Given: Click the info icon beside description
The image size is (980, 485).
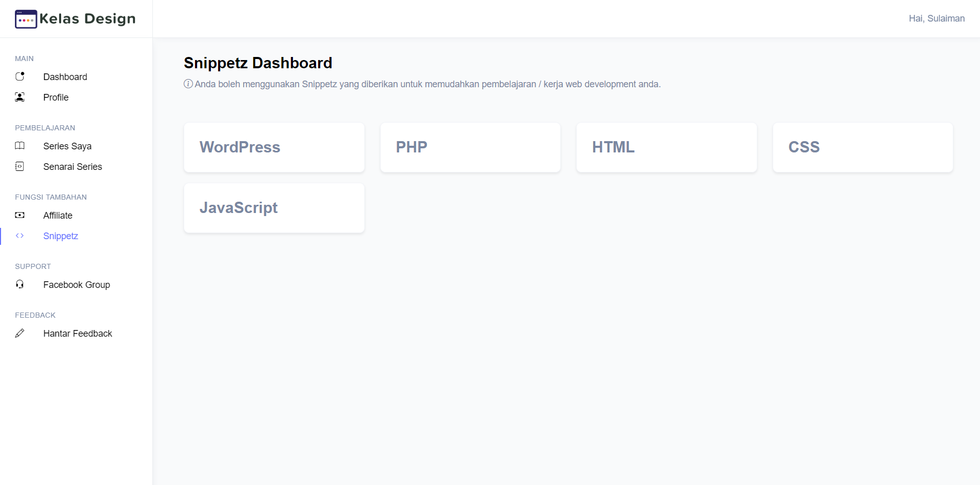Looking at the screenshot, I should 188,84.
